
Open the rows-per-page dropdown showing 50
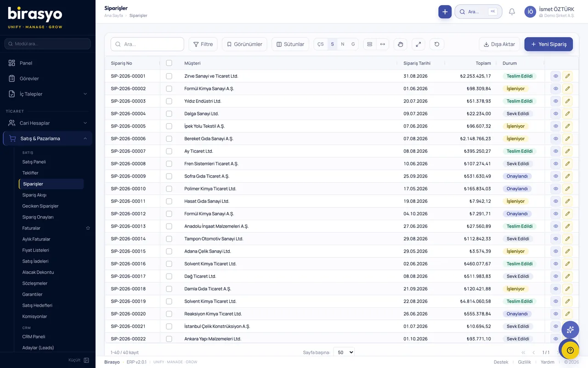tap(344, 352)
